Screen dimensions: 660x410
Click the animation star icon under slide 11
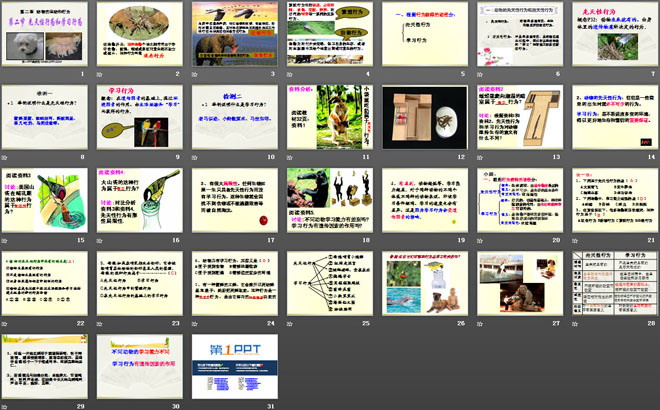[x=290, y=157]
